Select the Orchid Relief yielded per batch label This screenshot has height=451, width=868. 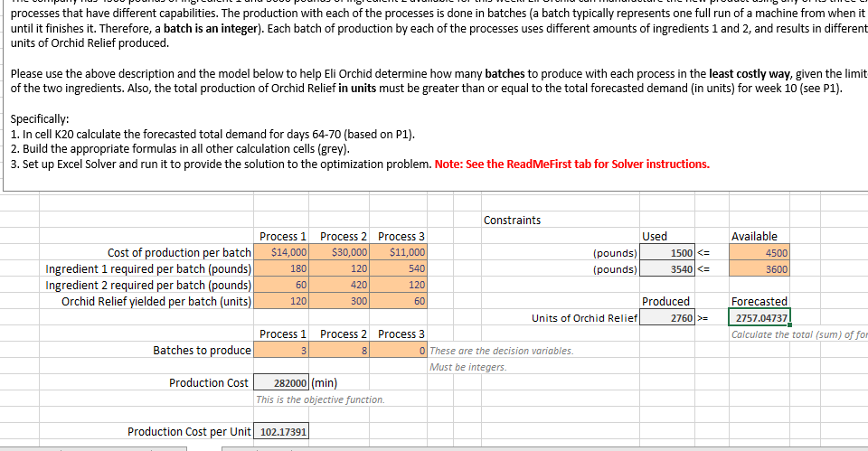[156, 302]
